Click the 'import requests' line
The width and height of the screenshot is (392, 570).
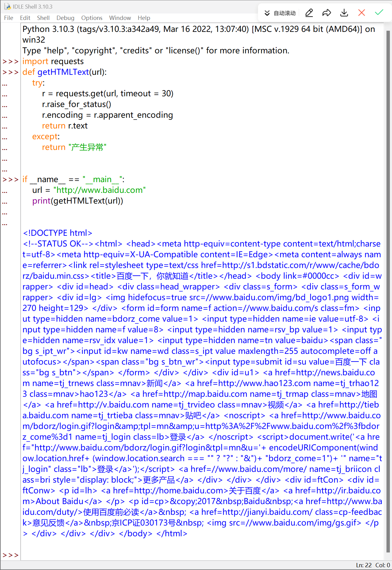click(x=53, y=61)
